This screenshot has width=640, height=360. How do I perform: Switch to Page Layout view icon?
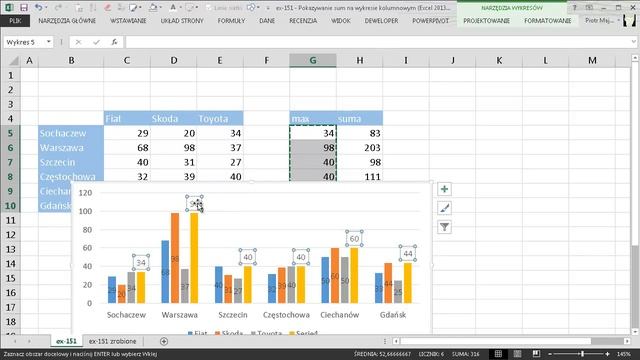(x=517, y=354)
